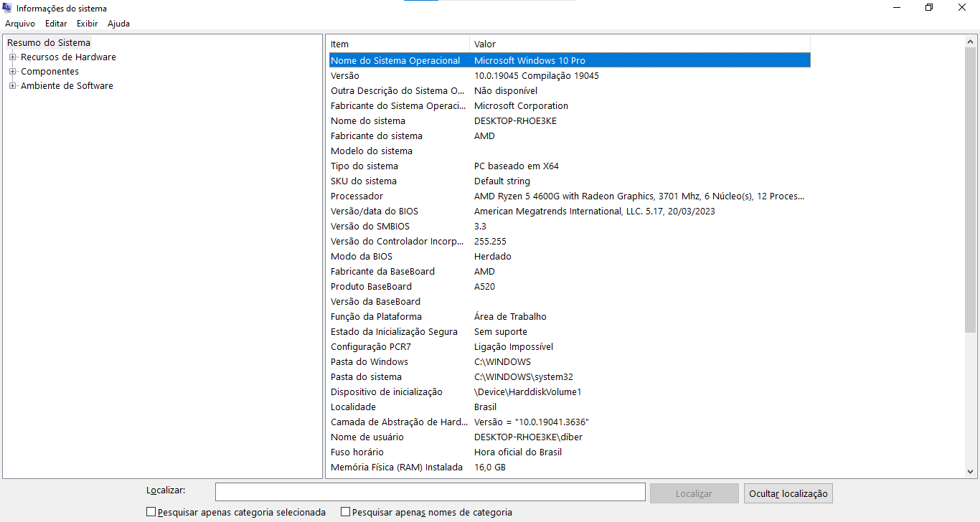Select the Configuração PCR7 row
The width and height of the screenshot is (980, 522).
569,347
